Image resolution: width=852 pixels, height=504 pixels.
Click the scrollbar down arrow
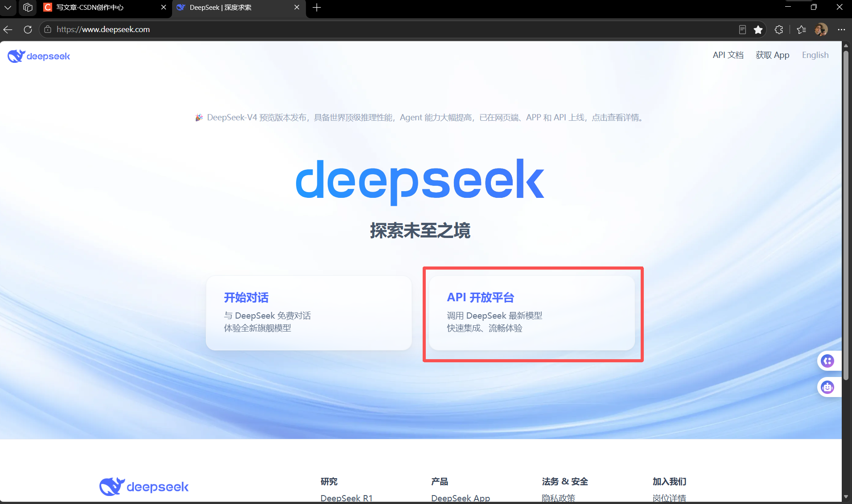pos(846,496)
